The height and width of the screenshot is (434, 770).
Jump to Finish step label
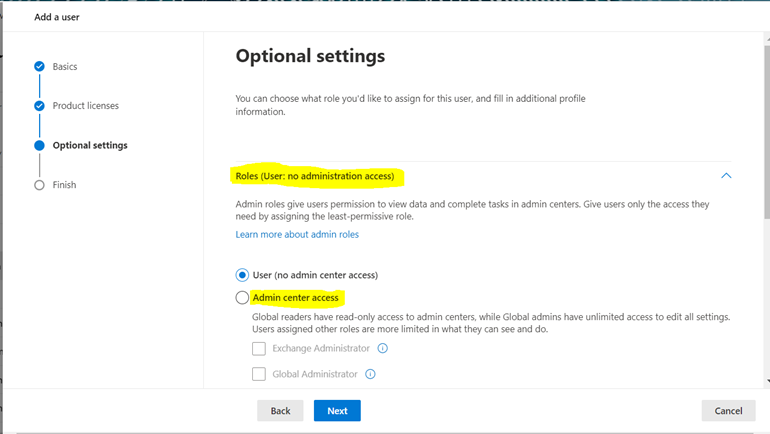click(x=64, y=185)
